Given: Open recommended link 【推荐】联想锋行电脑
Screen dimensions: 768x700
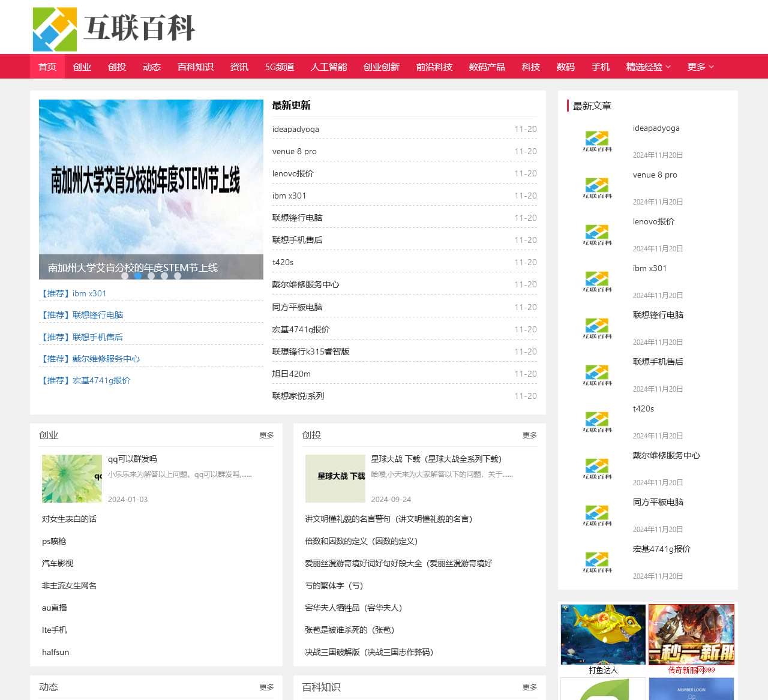Looking at the screenshot, I should 81,315.
